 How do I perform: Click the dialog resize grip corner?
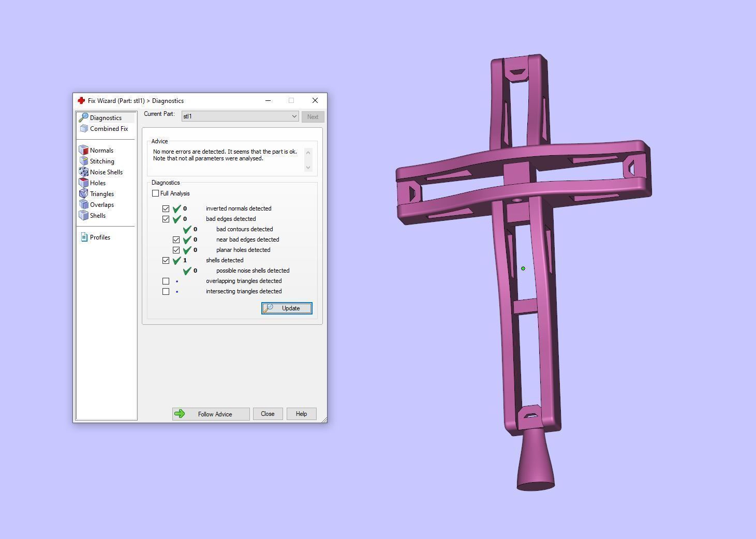pyautogui.click(x=324, y=420)
